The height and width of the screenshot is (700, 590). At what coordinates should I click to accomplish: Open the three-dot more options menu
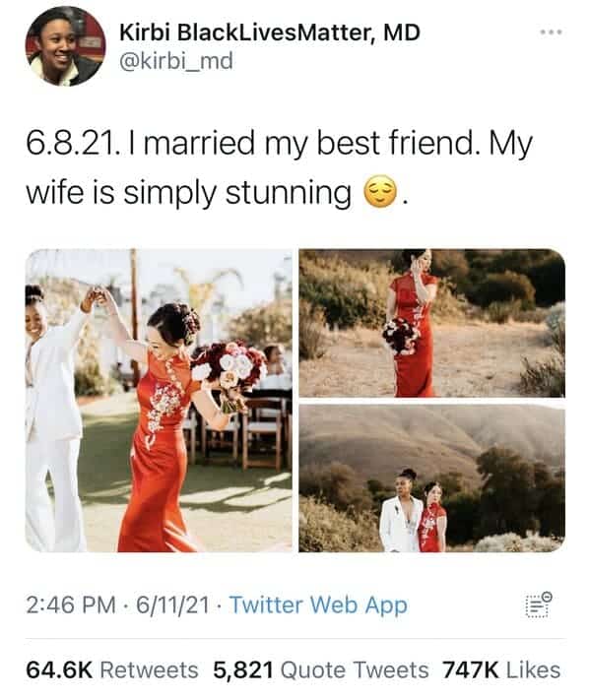pos(551,32)
